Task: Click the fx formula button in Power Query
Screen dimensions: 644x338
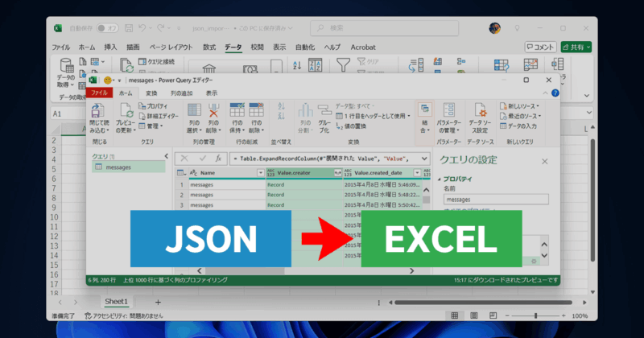Action: [218, 159]
